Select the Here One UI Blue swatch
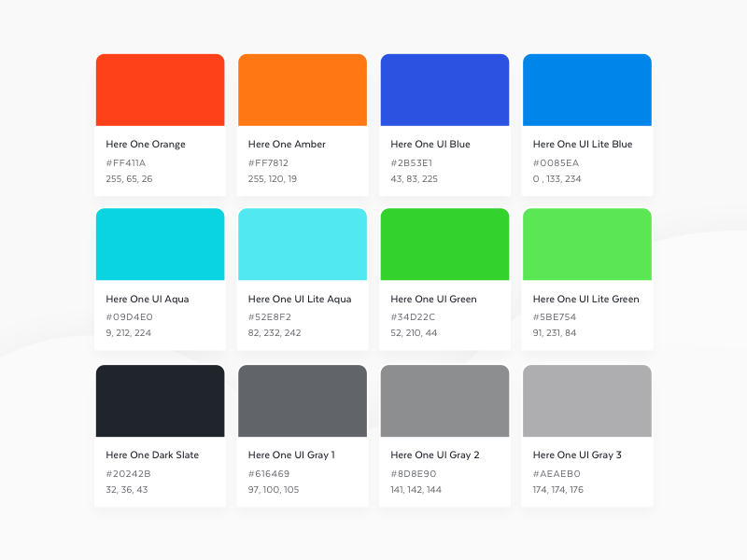747x560 pixels. tap(444, 89)
